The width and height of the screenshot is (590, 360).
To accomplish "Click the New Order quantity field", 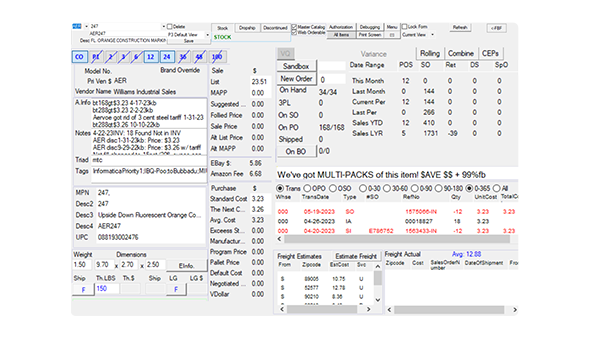I will (332, 79).
